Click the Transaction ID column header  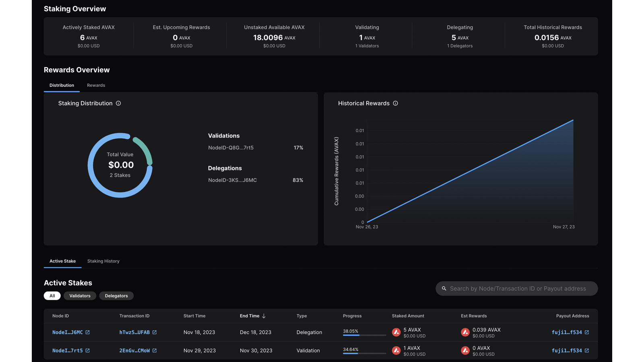tap(134, 316)
